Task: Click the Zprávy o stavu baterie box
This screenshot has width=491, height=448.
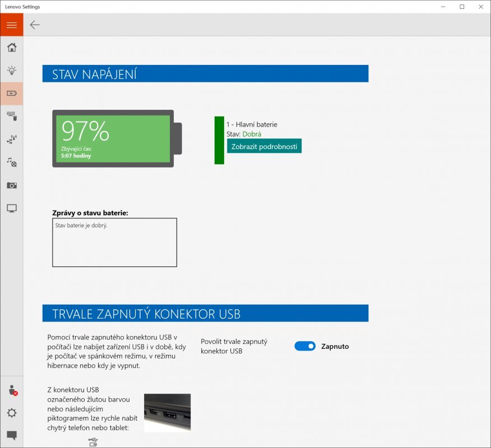Action: point(114,242)
